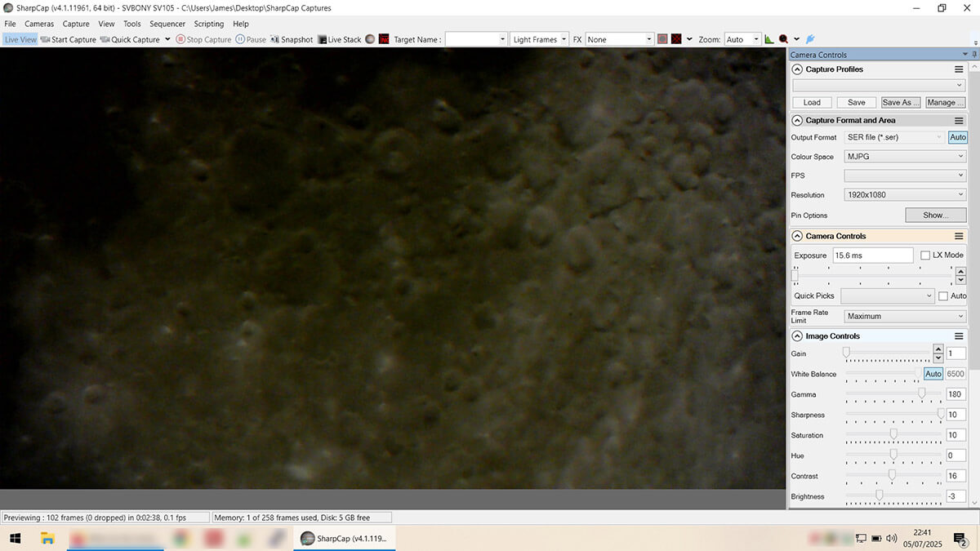The width and height of the screenshot is (980, 551).
Task: Show the image histogram via the green icon
Action: (769, 39)
